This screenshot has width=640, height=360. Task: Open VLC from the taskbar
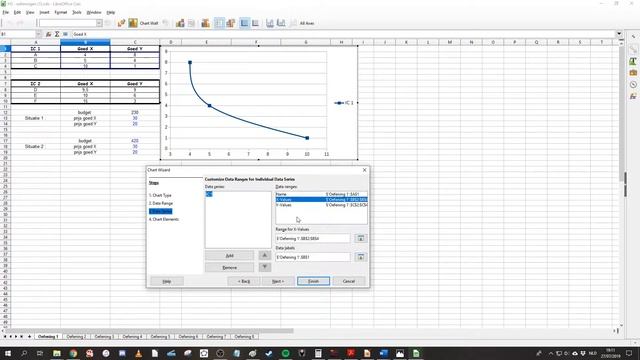[138, 353]
